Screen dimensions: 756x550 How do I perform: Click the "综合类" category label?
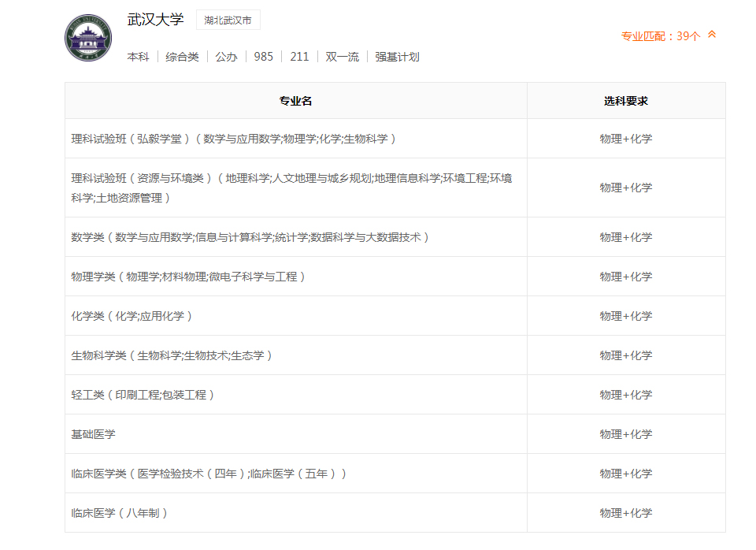click(x=182, y=57)
